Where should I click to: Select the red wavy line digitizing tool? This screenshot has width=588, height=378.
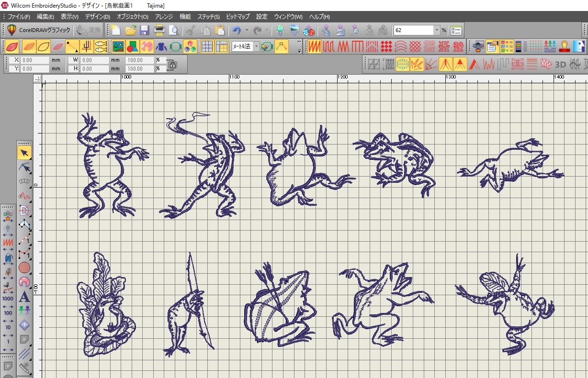click(x=24, y=196)
